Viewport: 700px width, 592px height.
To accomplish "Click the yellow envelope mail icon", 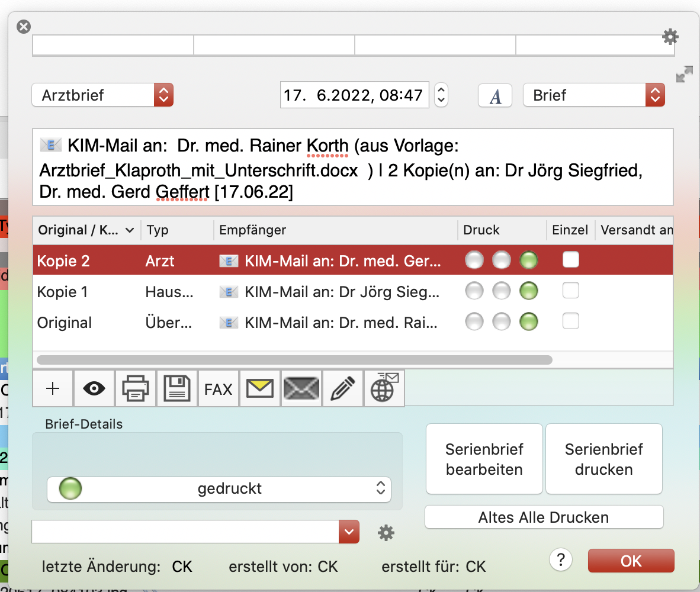I will coord(260,388).
